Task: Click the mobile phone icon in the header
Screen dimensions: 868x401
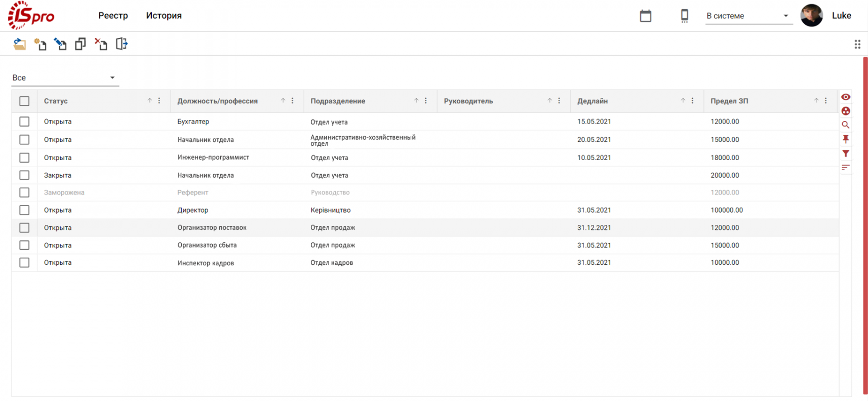Action: (x=684, y=16)
